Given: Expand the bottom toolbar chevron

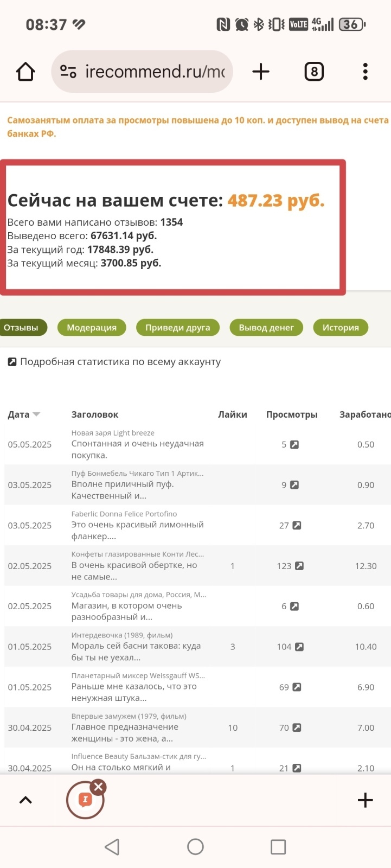Looking at the screenshot, I should click(25, 800).
